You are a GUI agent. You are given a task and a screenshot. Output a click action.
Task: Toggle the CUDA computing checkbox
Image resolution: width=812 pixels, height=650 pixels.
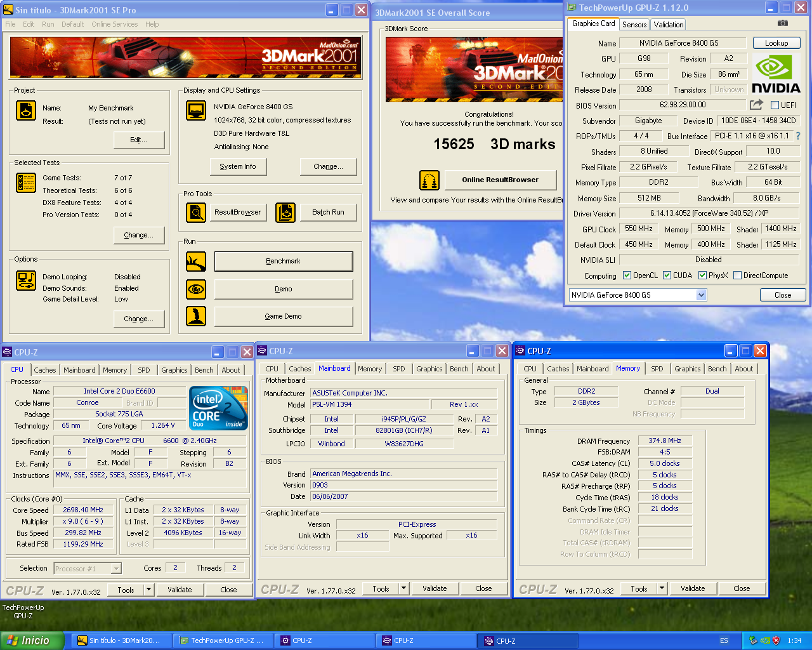point(667,275)
